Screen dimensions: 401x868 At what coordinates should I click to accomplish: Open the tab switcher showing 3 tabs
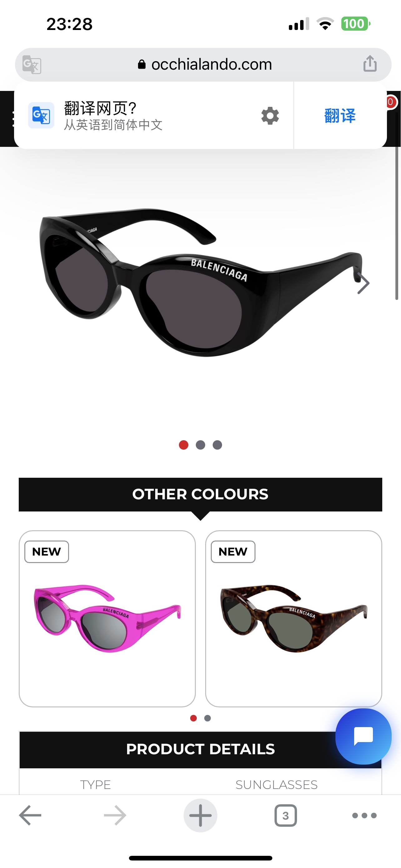tap(285, 816)
